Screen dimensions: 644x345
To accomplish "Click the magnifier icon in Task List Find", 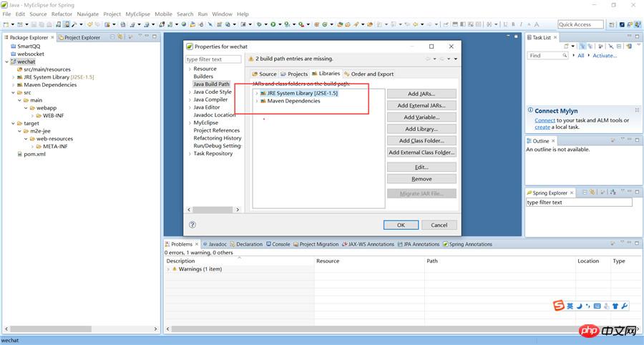I will click(565, 55).
